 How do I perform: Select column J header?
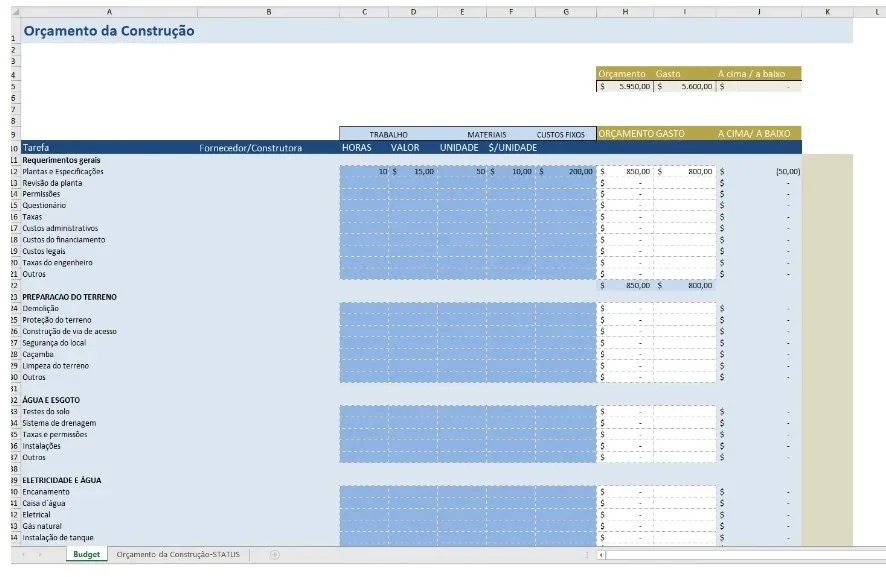click(x=758, y=11)
